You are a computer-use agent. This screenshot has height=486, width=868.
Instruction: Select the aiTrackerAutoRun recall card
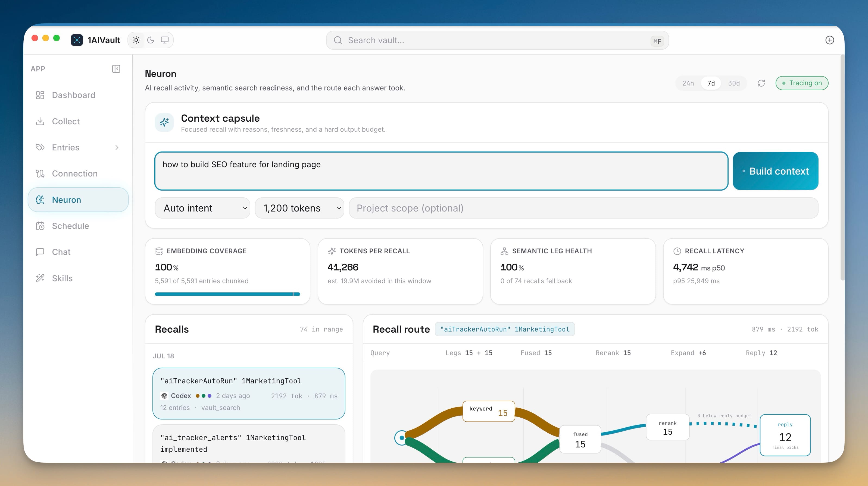[x=249, y=393]
